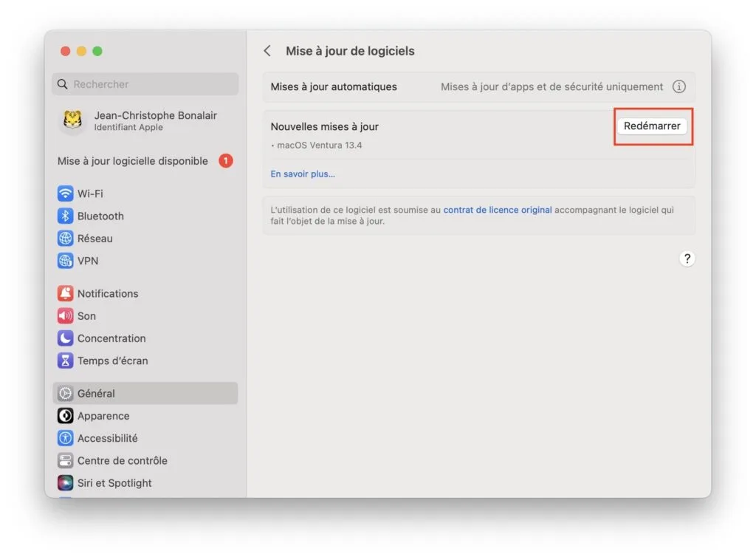Open the Wi-Fi settings icon
Viewport: 756px width, 557px height.
point(66,193)
